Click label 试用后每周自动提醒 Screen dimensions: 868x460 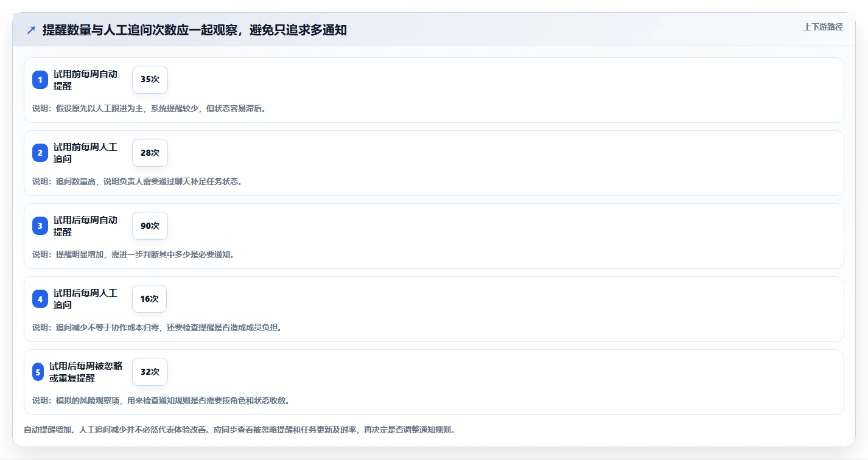click(x=85, y=226)
